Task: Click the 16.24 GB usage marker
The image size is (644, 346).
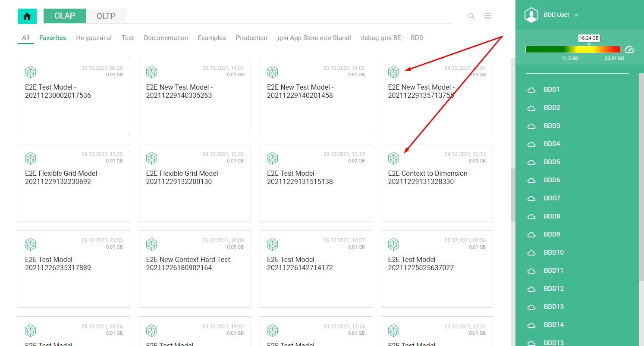Action: [x=589, y=38]
